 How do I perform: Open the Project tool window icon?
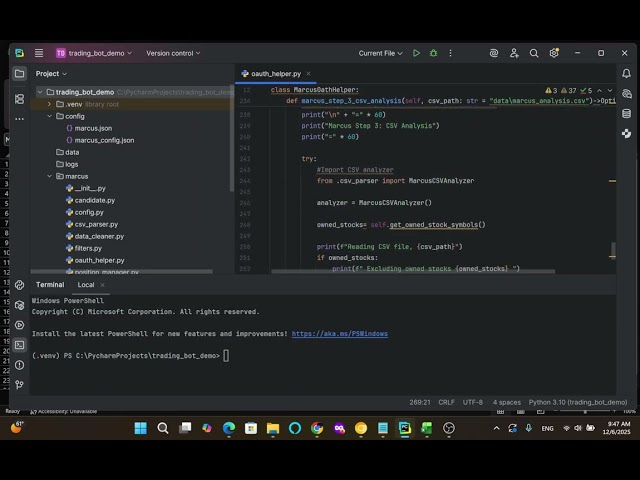19,74
